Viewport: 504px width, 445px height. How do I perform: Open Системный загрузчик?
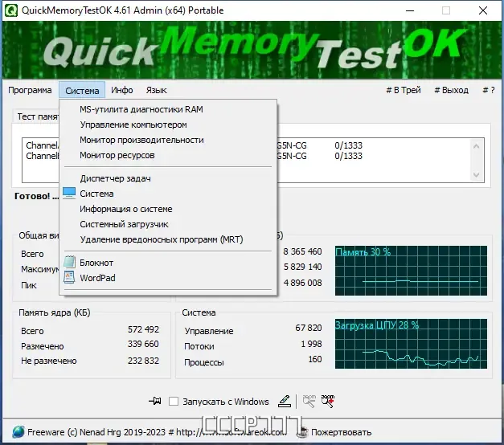pos(168,224)
